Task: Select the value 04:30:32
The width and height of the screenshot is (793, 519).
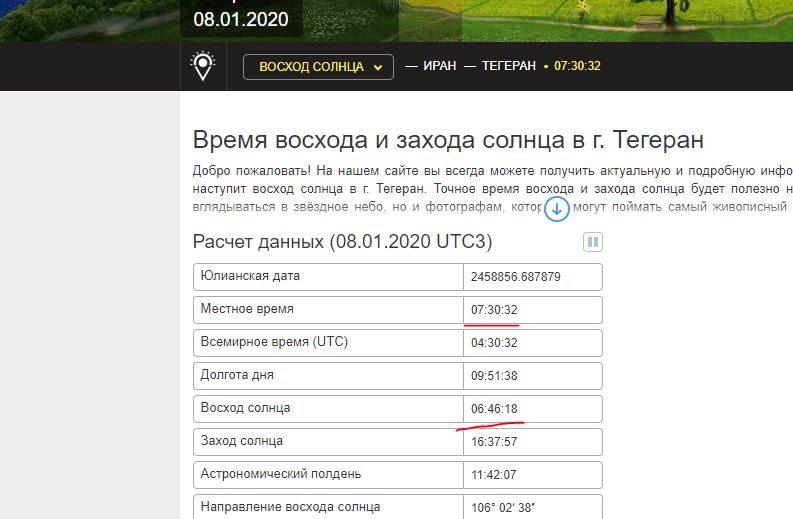Action: 494,342
